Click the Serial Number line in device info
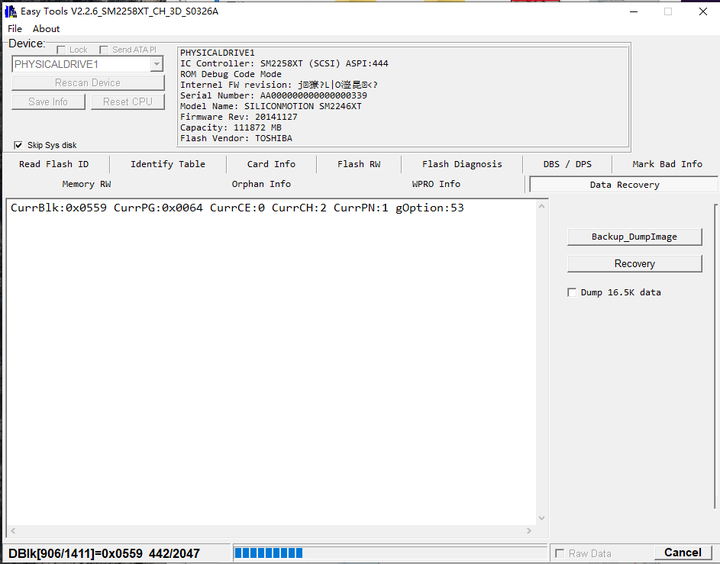Viewport: 720px width, 564px height. click(273, 96)
